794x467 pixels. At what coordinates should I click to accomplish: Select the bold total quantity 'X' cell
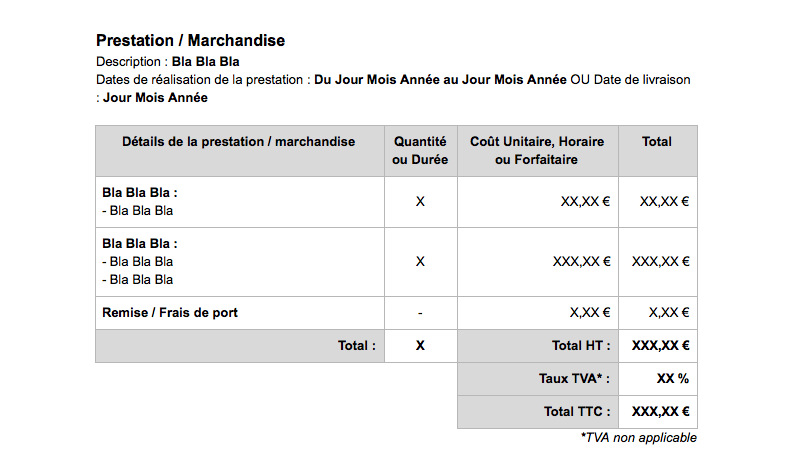tap(420, 345)
